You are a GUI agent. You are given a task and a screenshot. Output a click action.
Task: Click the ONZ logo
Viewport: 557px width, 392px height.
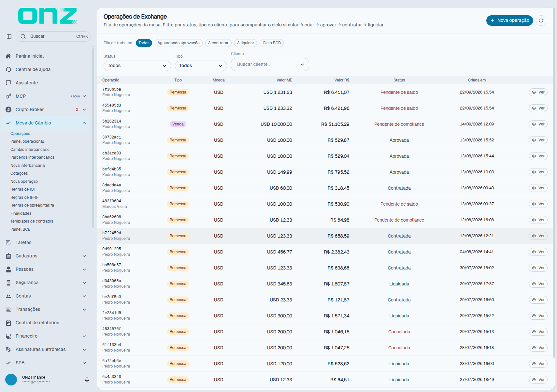tap(48, 16)
